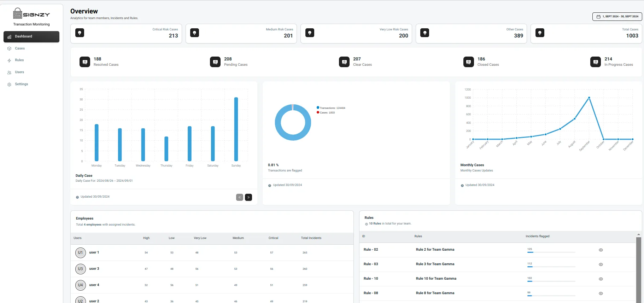The height and width of the screenshot is (303, 644).
Task: View details of Rule - 02 via eye icon
Action: pyautogui.click(x=601, y=250)
